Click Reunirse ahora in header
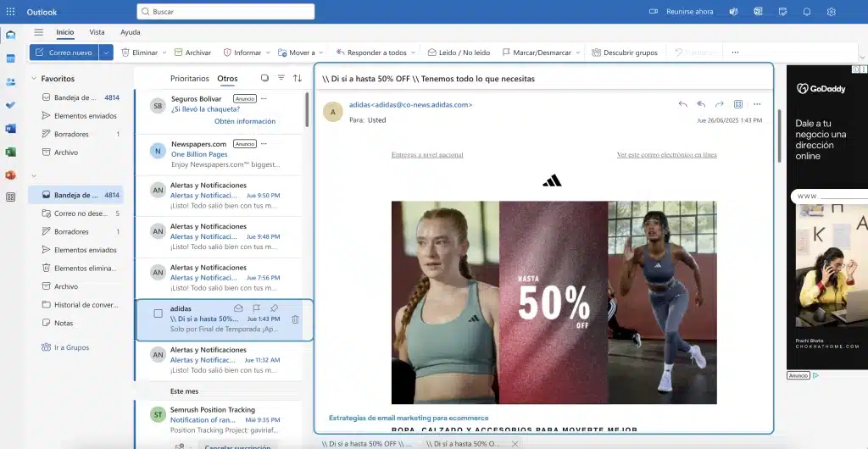868x449 pixels. pyautogui.click(x=681, y=12)
